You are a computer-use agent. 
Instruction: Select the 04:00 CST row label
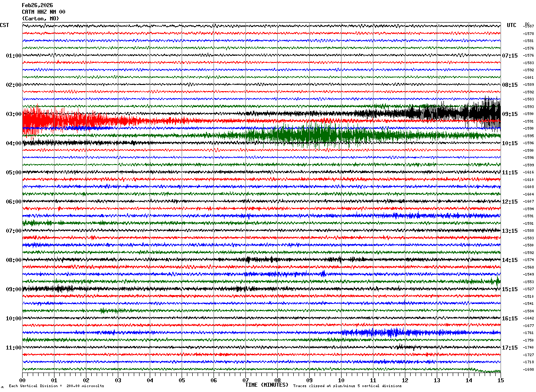tap(14, 143)
